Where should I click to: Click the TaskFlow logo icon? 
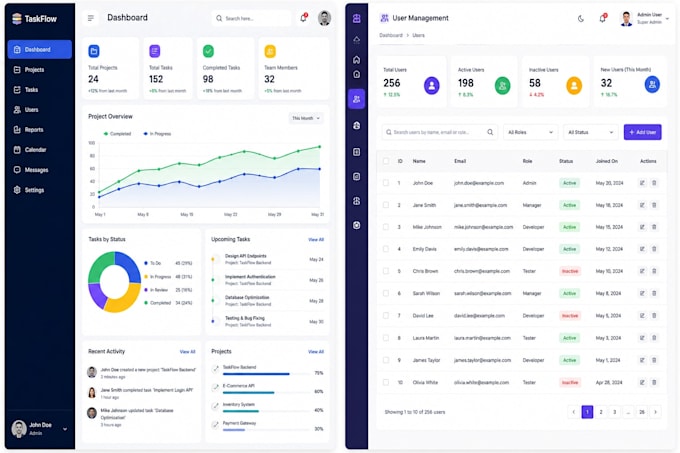pyautogui.click(x=16, y=19)
